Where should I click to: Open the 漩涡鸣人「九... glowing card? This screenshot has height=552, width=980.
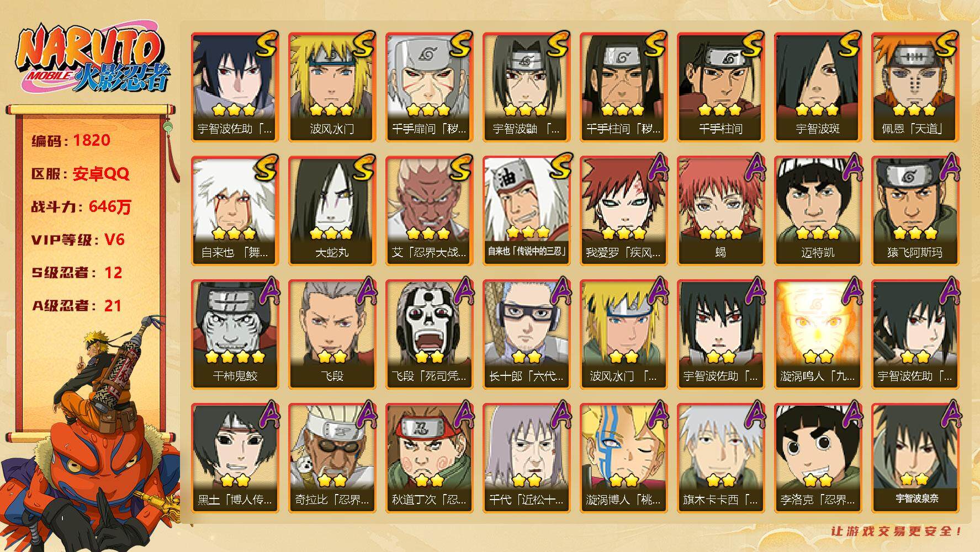coord(818,335)
